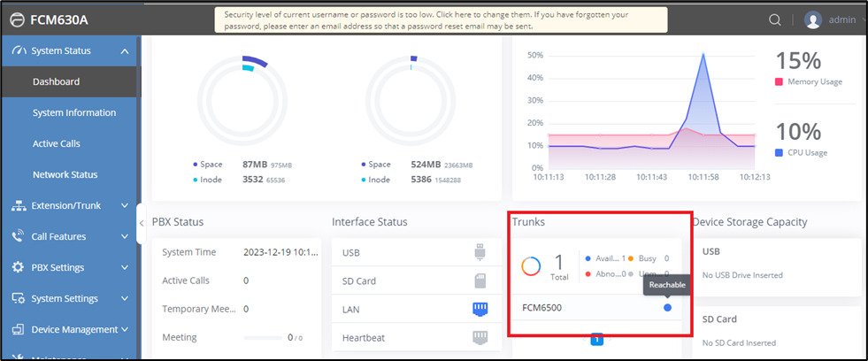Click the 87MB space donut chart
The height and width of the screenshot is (361, 868).
[x=242, y=100]
